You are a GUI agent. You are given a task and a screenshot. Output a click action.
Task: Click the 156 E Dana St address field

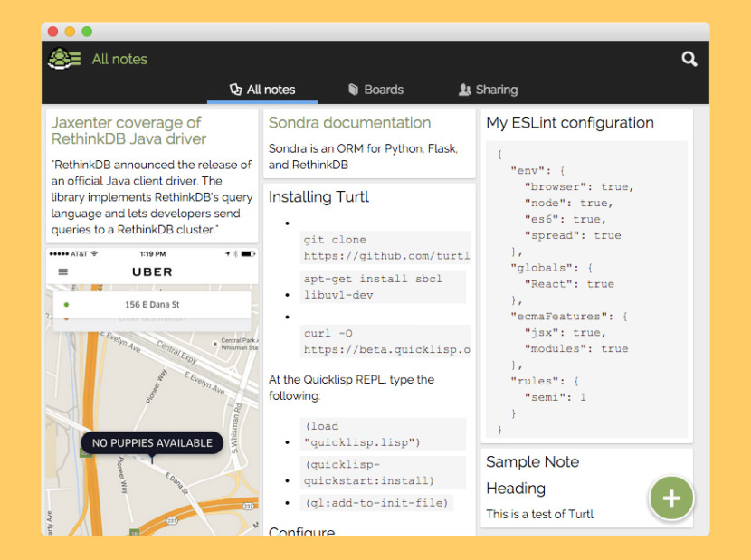(152, 305)
